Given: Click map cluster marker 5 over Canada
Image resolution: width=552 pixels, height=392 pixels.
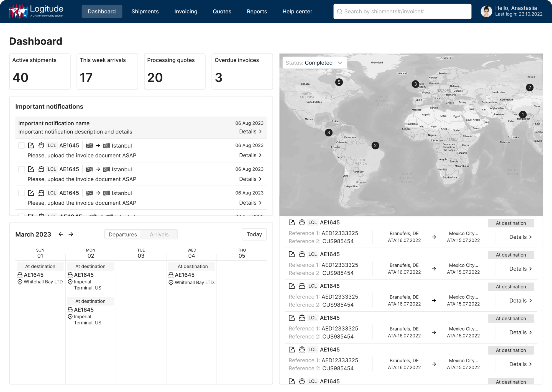Looking at the screenshot, I should 339,82.
